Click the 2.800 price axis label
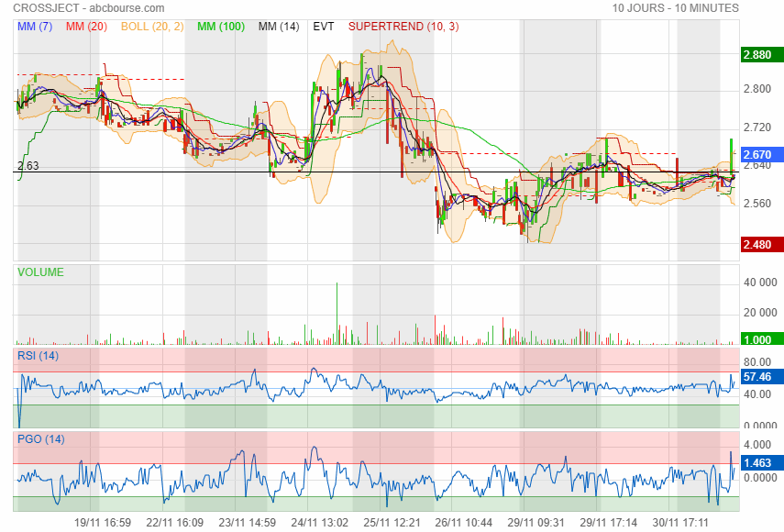This screenshot has height=532, width=784. tap(757, 89)
